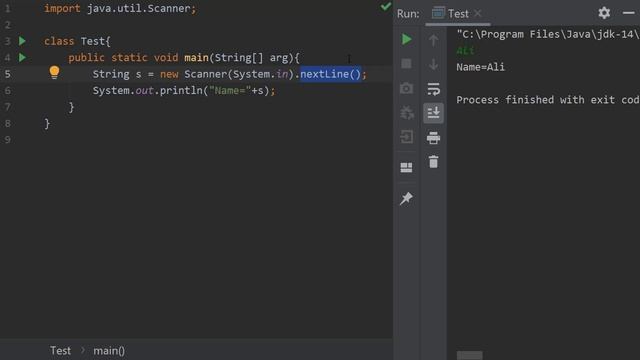
Task: Click the jdk-14 command path in console
Action: click(x=548, y=34)
